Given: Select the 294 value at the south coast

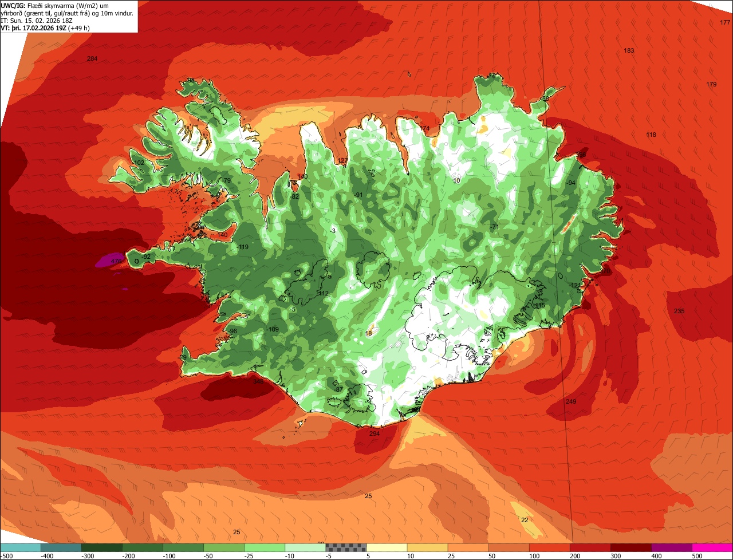Looking at the screenshot, I should tap(374, 434).
